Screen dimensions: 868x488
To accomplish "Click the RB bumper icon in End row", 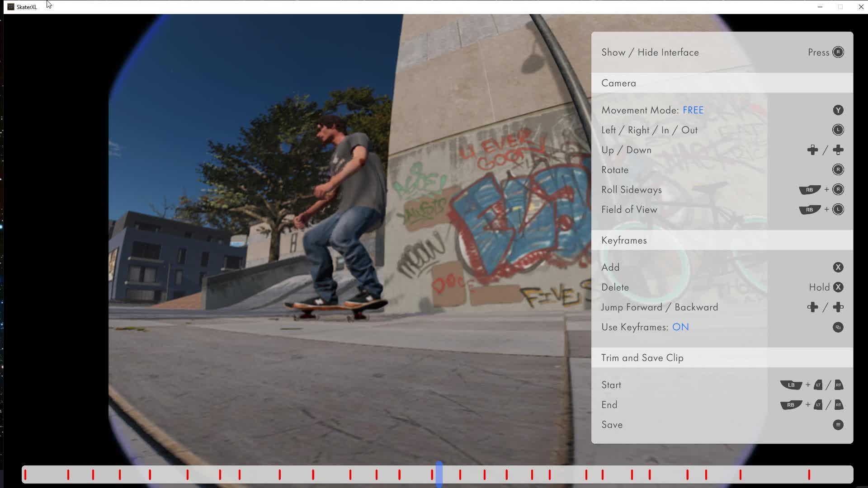I will coord(791,405).
